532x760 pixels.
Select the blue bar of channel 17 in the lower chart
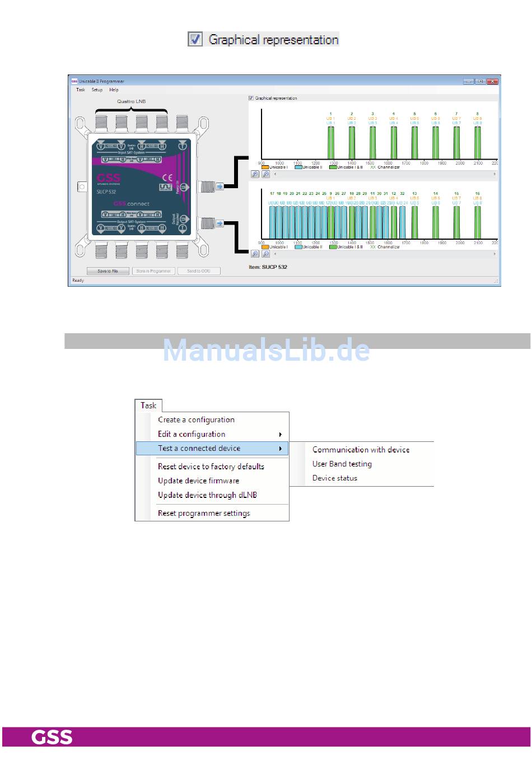pos(272,222)
